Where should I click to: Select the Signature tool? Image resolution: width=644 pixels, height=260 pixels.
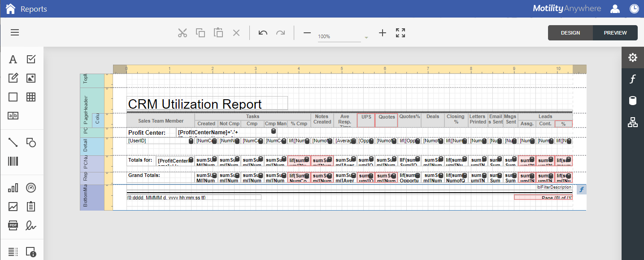pyautogui.click(x=30, y=225)
